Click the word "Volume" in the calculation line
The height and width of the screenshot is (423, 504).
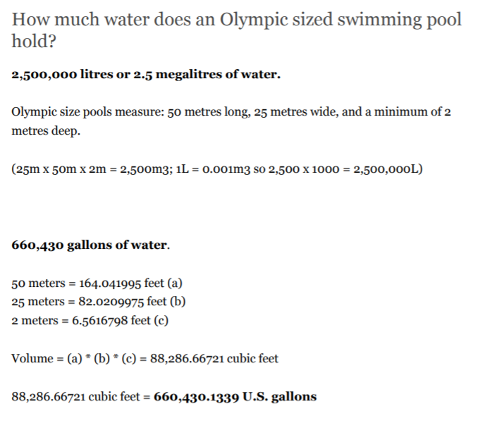(x=32, y=358)
